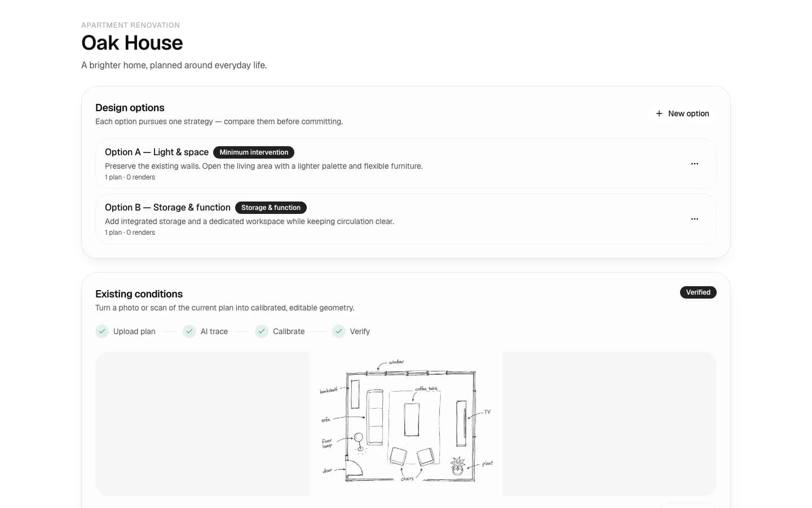Viewport: 812px width, 508px height.
Task: Go to the Verify step
Action: click(x=351, y=331)
